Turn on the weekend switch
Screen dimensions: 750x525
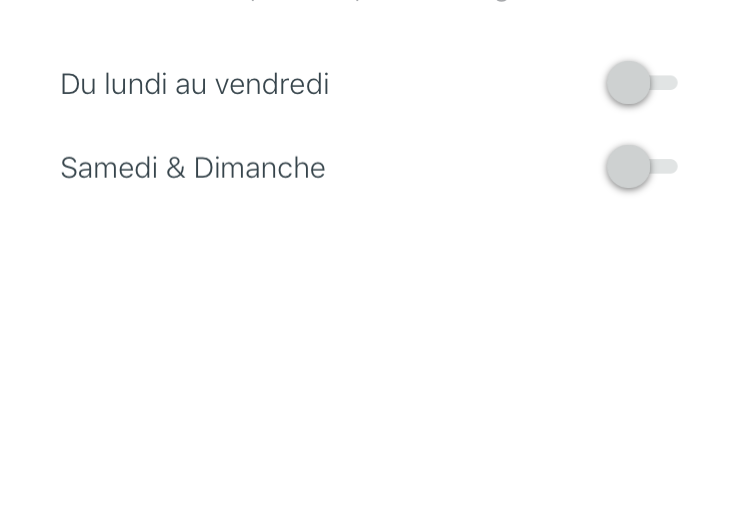point(641,167)
